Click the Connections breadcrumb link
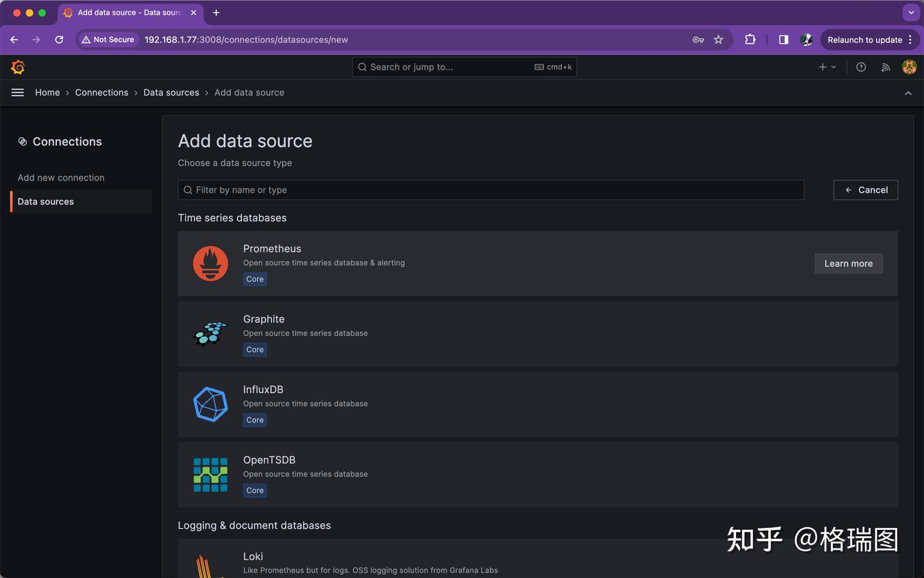Viewport: 924px width, 578px height. tap(101, 92)
